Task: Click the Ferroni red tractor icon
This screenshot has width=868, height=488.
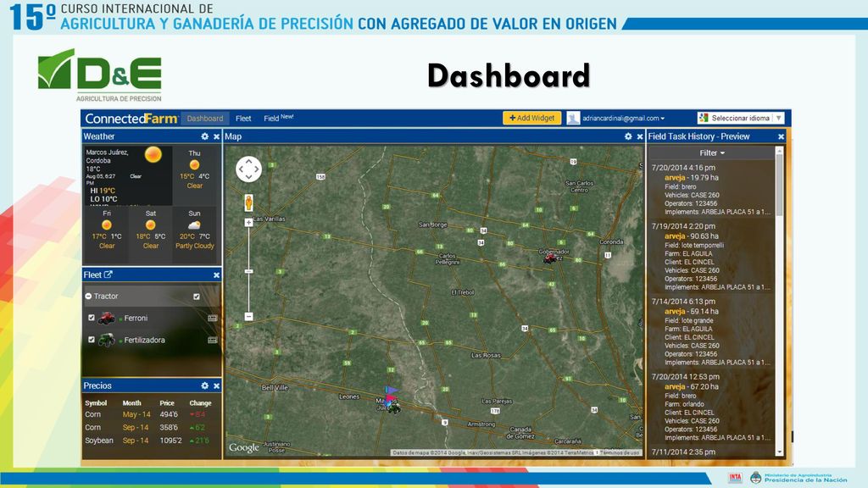Action: [x=106, y=319]
